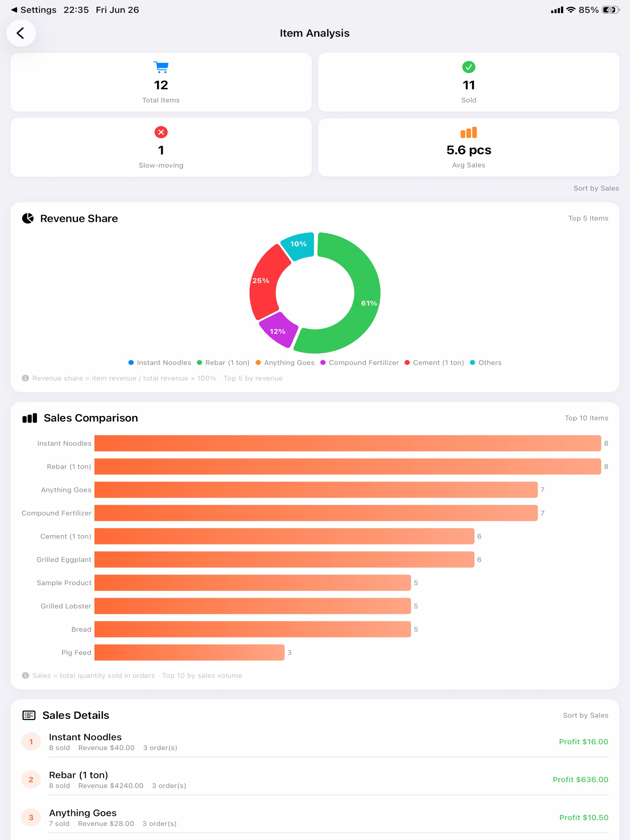Screen dimensions: 630x840
Task: Select the Rebar (1 ton) sales bar
Action: [x=348, y=467]
